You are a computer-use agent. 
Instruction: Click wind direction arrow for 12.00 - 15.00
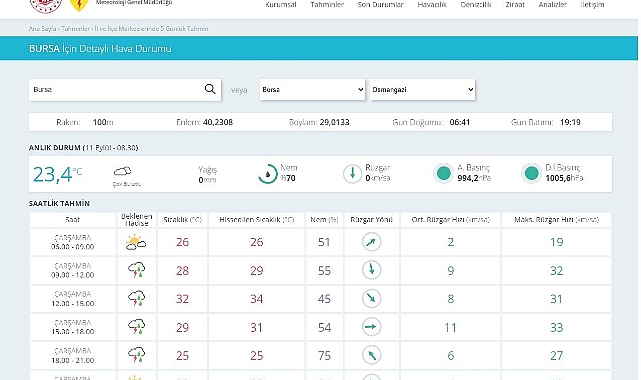pos(371,298)
